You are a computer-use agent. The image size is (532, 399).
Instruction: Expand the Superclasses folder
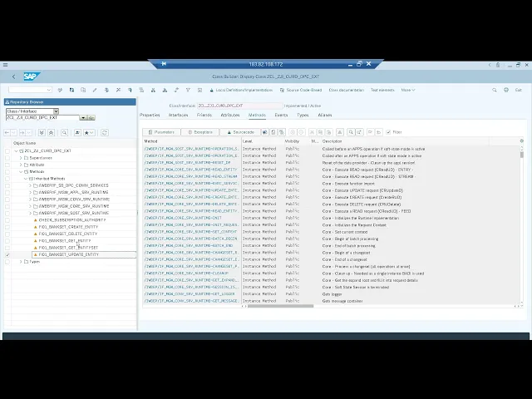click(x=21, y=158)
